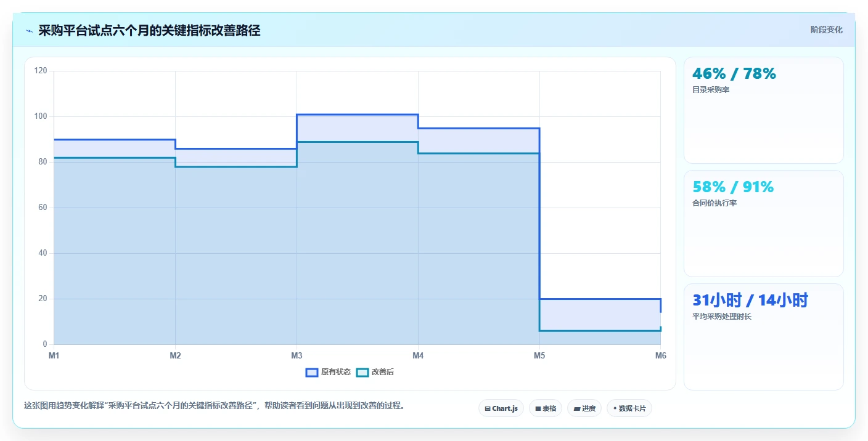This screenshot has width=868, height=441.
Task: Click the lightning icon beside the header title
Action: 29,31
